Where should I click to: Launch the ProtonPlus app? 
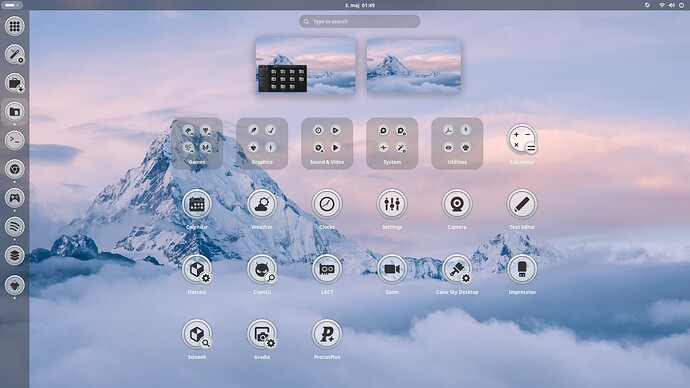pos(327,334)
